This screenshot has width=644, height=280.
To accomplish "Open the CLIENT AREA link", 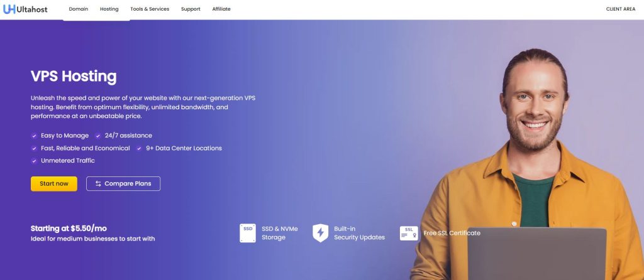I will [621, 9].
